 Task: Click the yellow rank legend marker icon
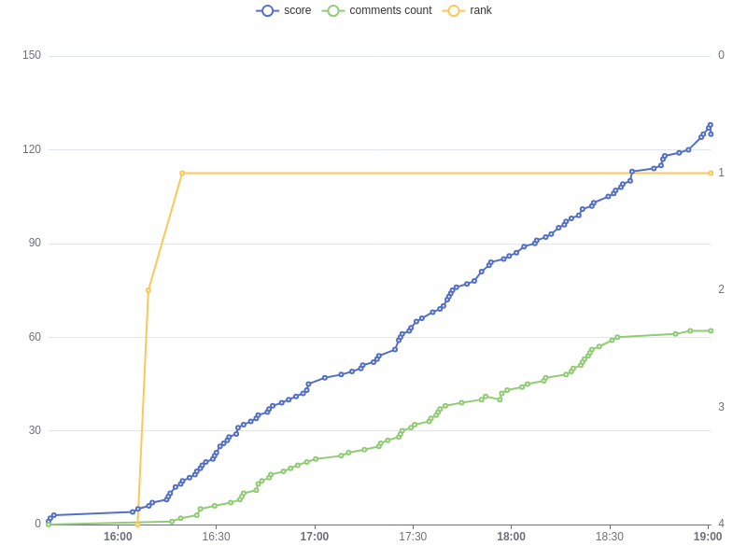(x=454, y=10)
